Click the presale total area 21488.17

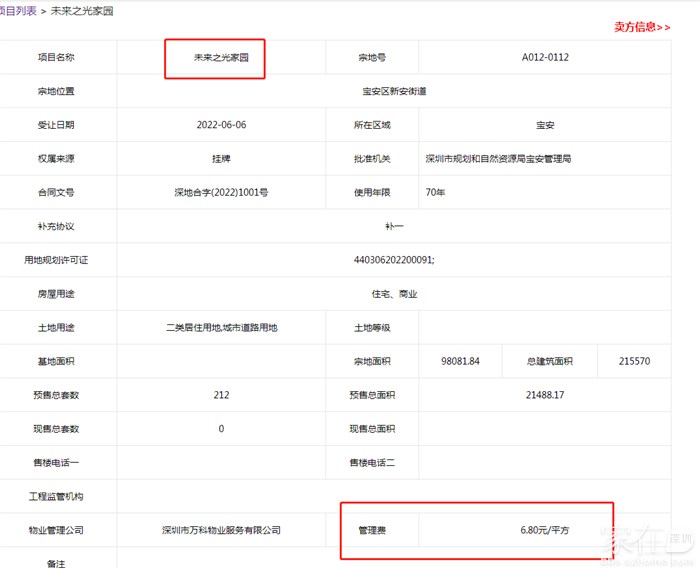pyautogui.click(x=544, y=395)
